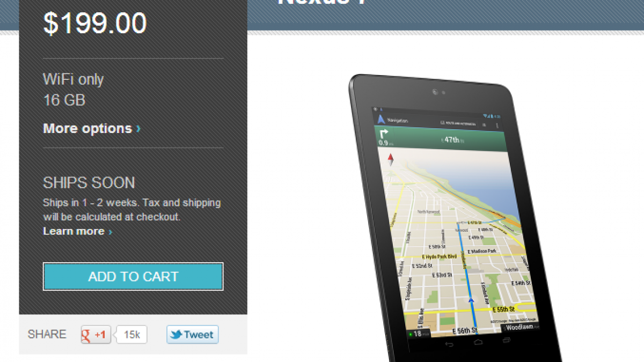Click the $199.00 price text
Image resolution: width=644 pixels, height=362 pixels.
pyautogui.click(x=95, y=24)
